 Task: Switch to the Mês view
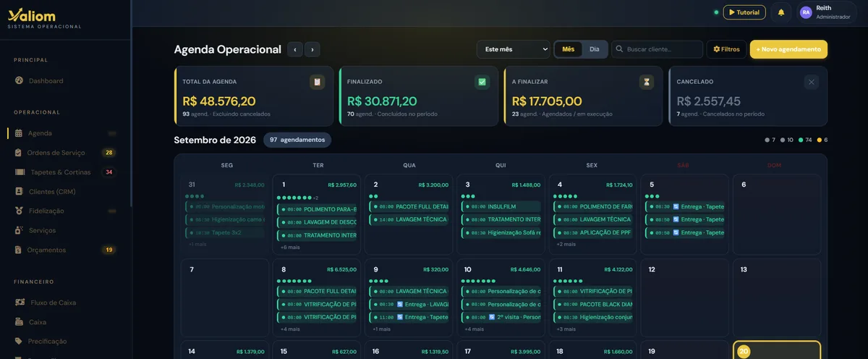[x=569, y=49]
